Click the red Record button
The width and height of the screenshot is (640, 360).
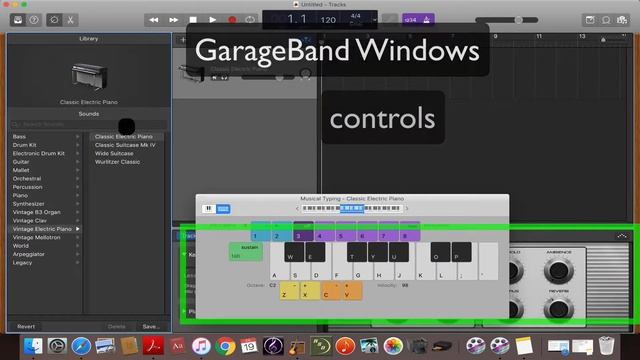[x=232, y=20]
